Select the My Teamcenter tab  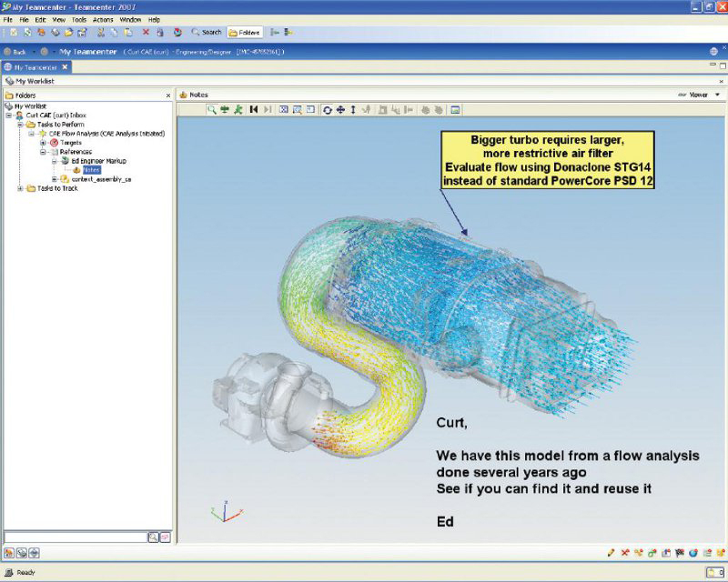(x=35, y=67)
